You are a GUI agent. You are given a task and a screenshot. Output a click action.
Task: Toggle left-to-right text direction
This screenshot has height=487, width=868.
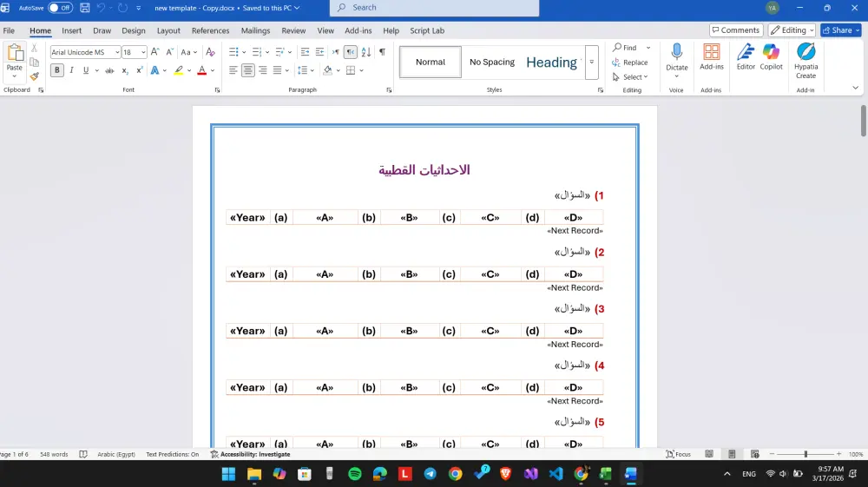coord(335,52)
